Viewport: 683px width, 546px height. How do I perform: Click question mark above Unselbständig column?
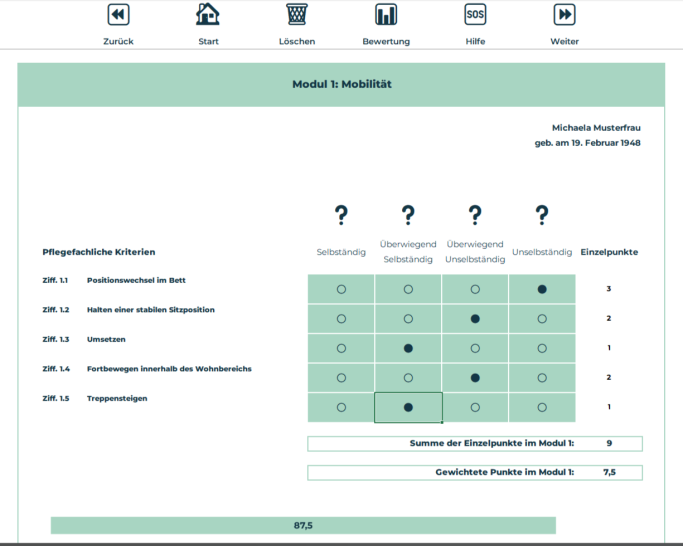coord(542,214)
